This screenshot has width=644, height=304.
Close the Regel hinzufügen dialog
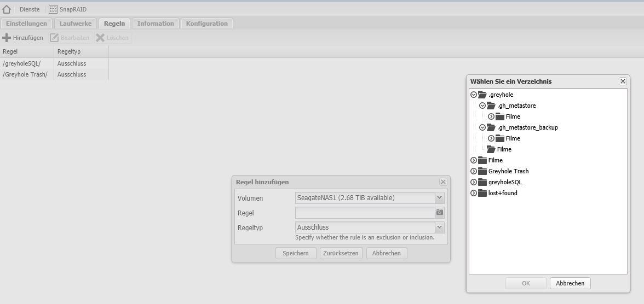click(x=443, y=182)
